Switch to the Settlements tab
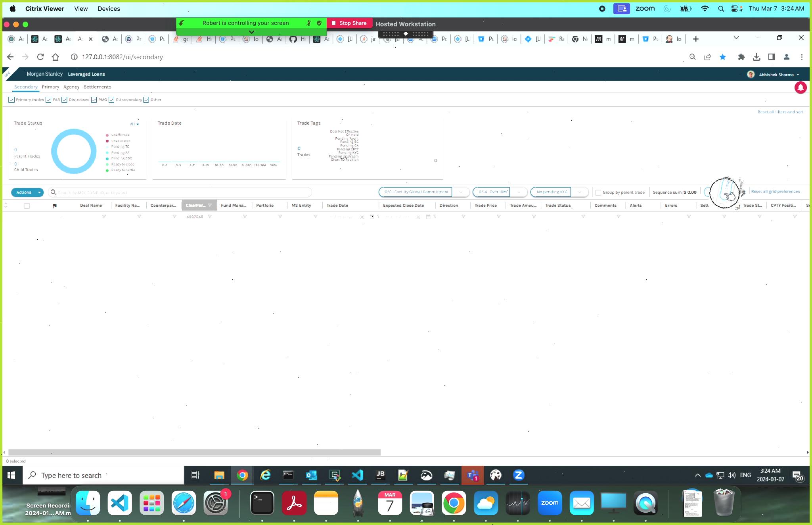 [97, 87]
